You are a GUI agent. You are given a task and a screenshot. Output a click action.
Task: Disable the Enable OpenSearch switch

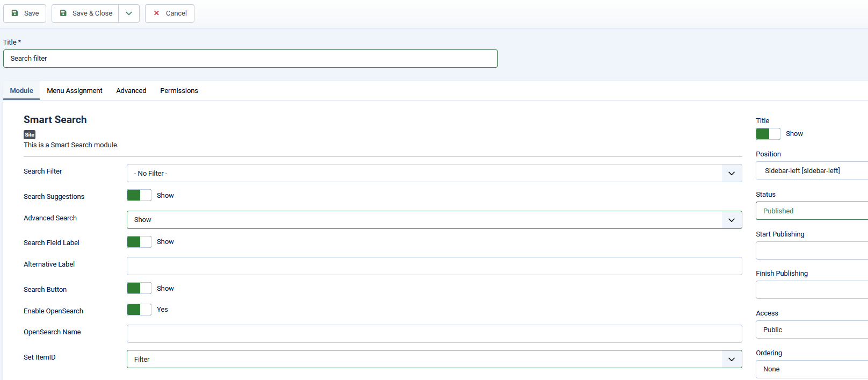[x=139, y=310]
